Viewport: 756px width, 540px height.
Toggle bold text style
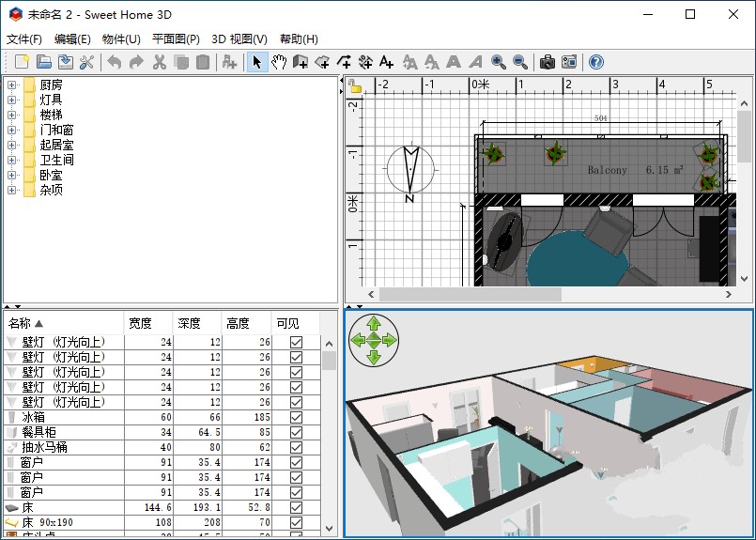click(x=454, y=62)
